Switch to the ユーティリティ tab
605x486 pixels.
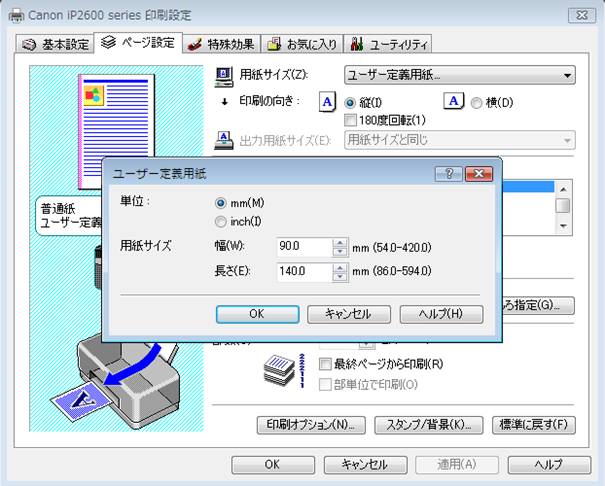pos(388,44)
